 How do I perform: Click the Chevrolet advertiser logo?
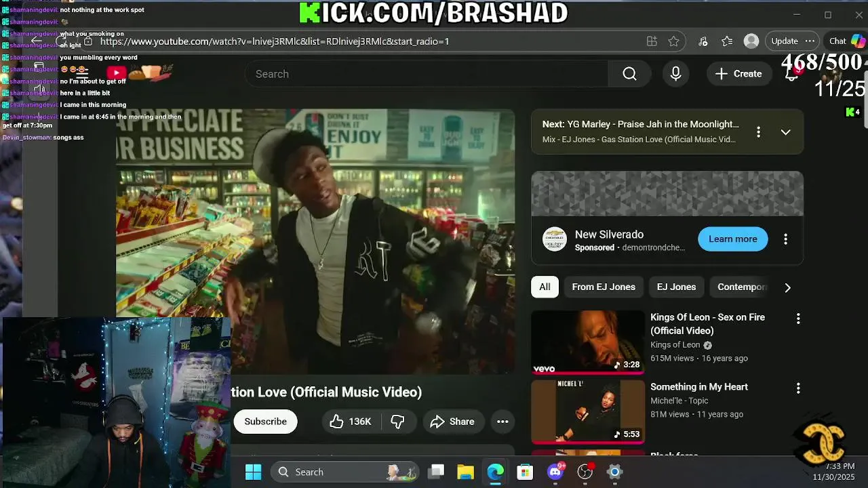tap(554, 239)
